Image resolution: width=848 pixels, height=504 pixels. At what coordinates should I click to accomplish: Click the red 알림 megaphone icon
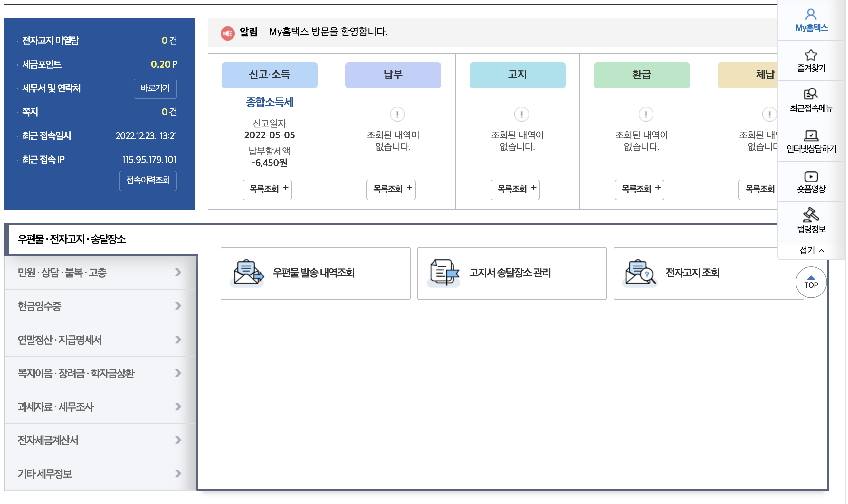tap(227, 33)
